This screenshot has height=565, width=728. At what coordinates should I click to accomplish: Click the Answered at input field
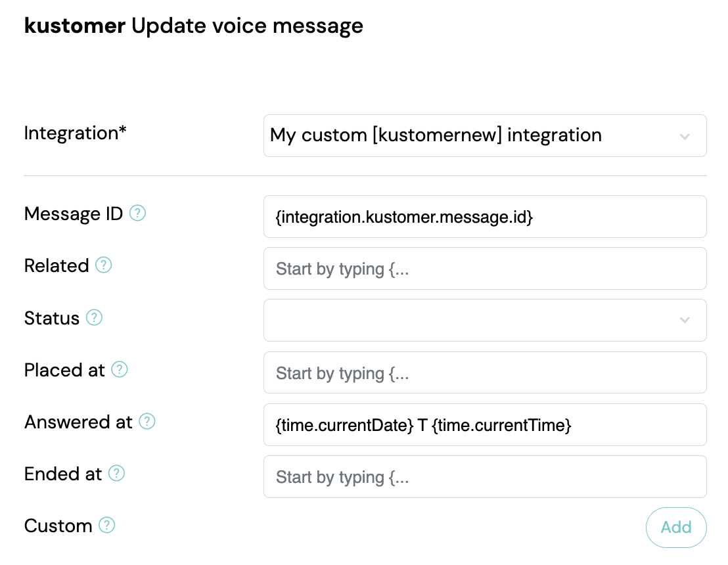click(x=485, y=425)
